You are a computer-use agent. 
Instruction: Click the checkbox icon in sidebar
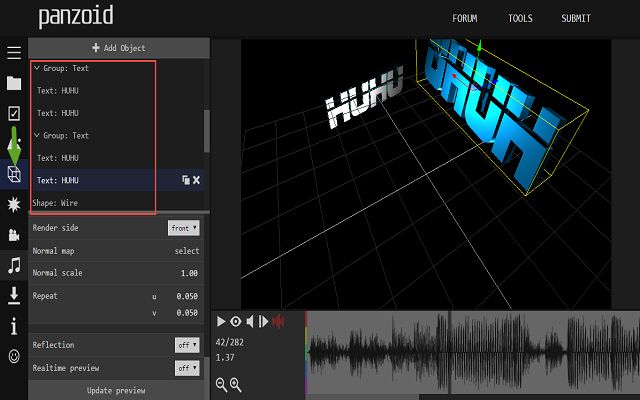(x=14, y=113)
